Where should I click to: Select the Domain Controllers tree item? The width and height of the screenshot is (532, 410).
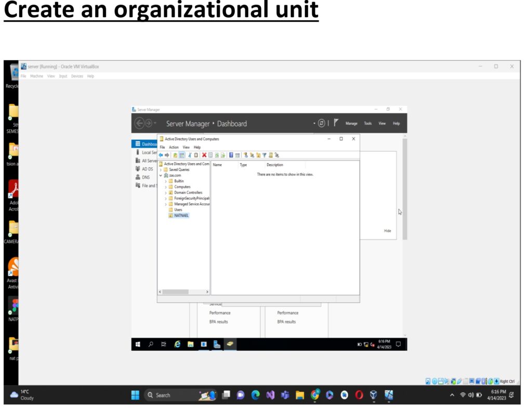coord(188,193)
